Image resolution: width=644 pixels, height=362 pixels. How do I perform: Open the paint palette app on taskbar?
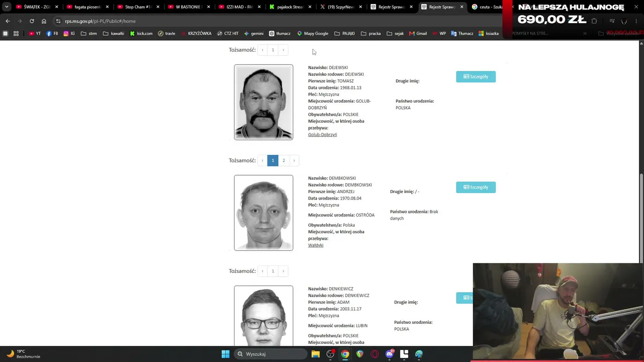point(419,354)
